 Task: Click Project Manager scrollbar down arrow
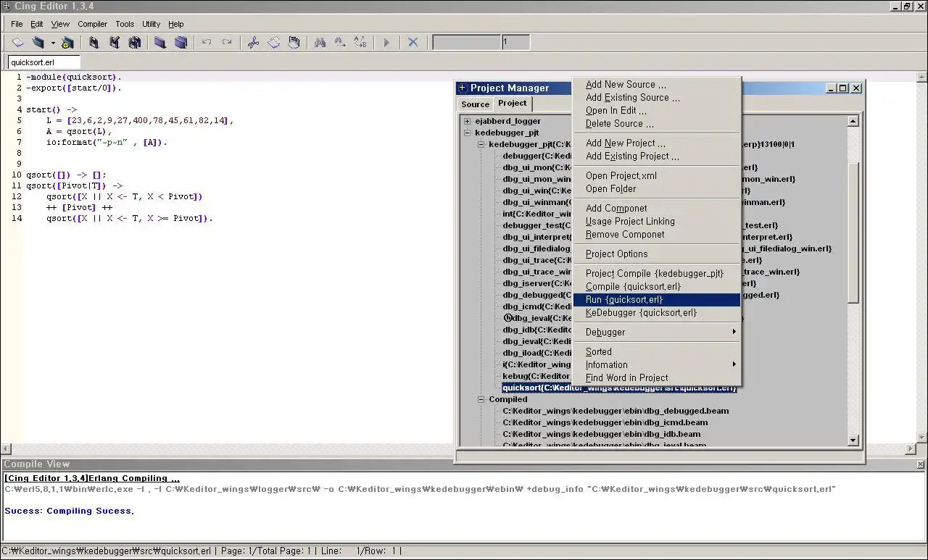tap(853, 440)
